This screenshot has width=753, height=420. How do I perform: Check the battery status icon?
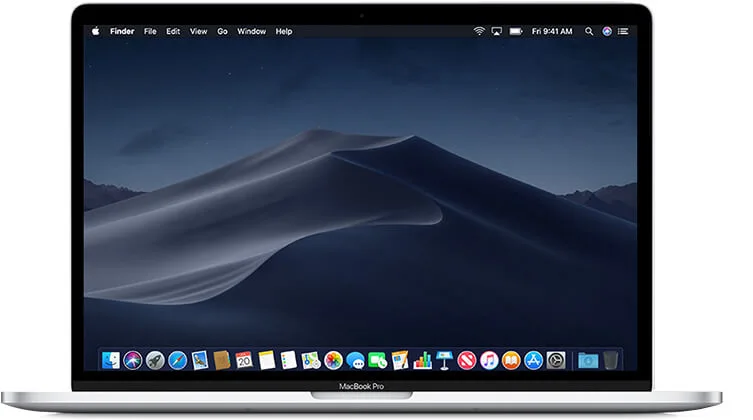[516, 31]
